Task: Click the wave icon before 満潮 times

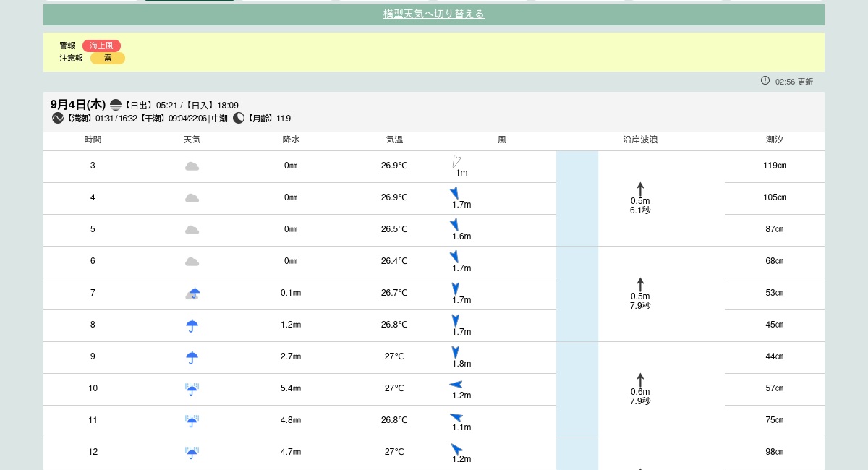Action: click(x=58, y=119)
